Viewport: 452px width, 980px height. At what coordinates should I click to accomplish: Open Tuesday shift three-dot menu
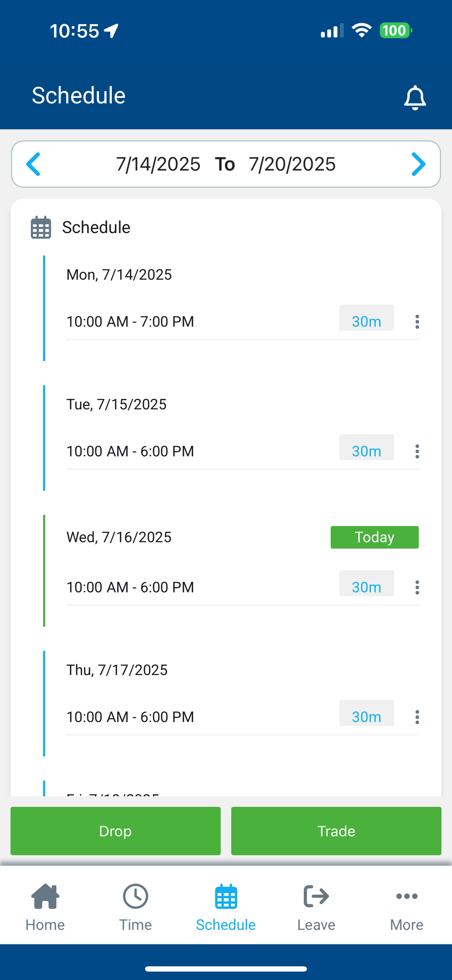tap(417, 451)
